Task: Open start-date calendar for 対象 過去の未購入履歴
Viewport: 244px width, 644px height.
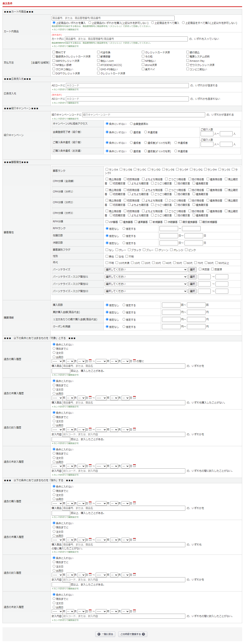Action: click(x=90, y=398)
